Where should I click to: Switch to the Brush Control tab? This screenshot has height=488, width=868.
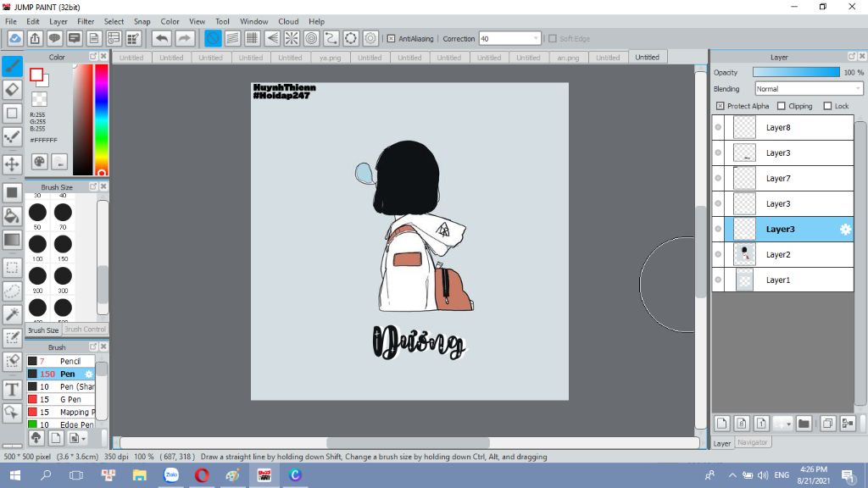[x=85, y=330]
